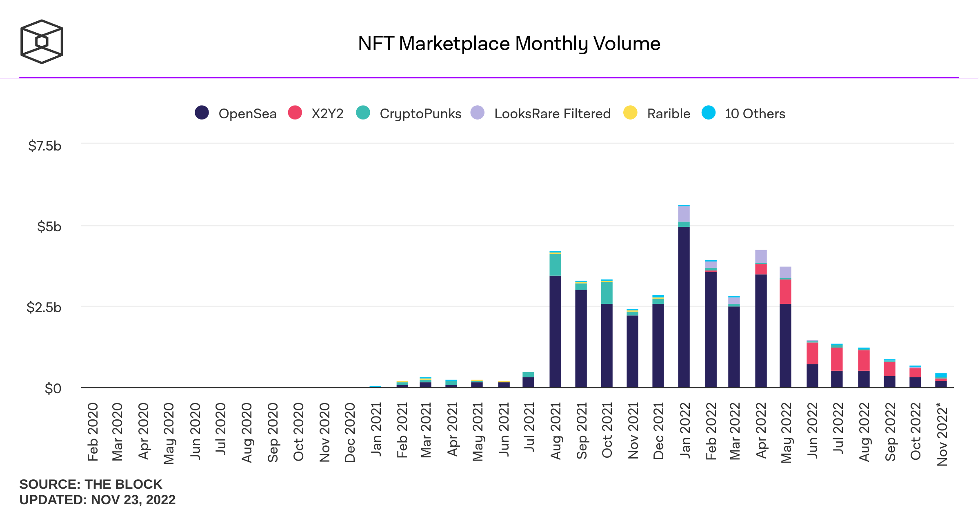980x514 pixels.
Task: Select the Aug 2021 OpenSea bar segment
Action: pyautogui.click(x=555, y=330)
